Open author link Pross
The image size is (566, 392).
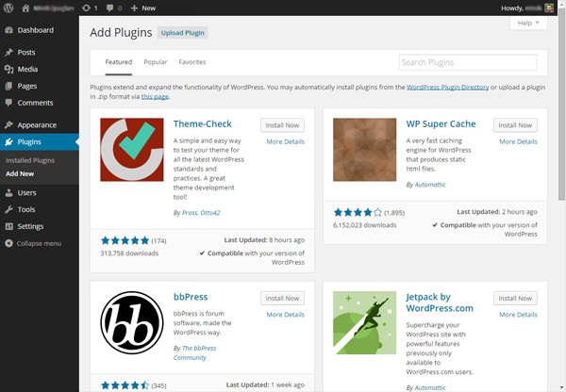point(190,213)
